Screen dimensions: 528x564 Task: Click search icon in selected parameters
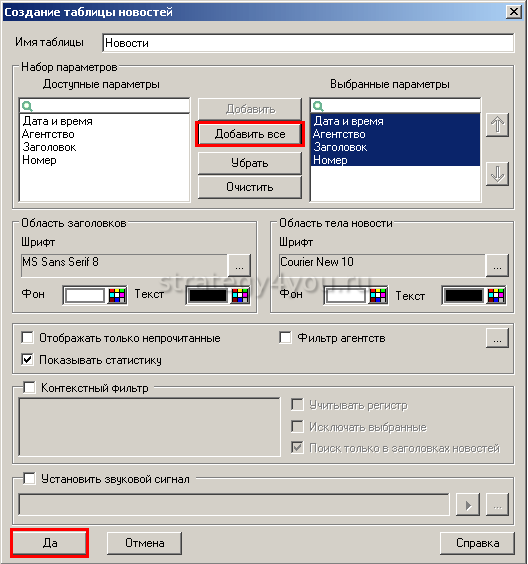click(x=318, y=106)
